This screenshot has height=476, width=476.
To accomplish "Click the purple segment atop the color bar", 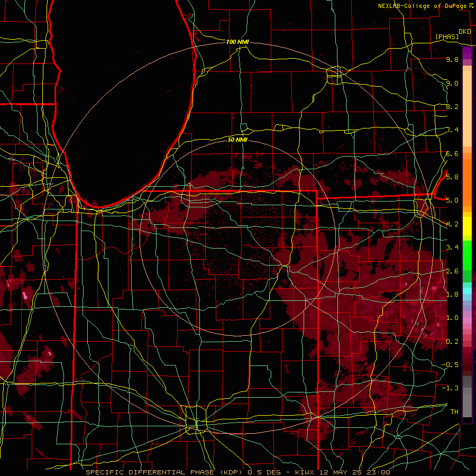I will pyautogui.click(x=467, y=53).
